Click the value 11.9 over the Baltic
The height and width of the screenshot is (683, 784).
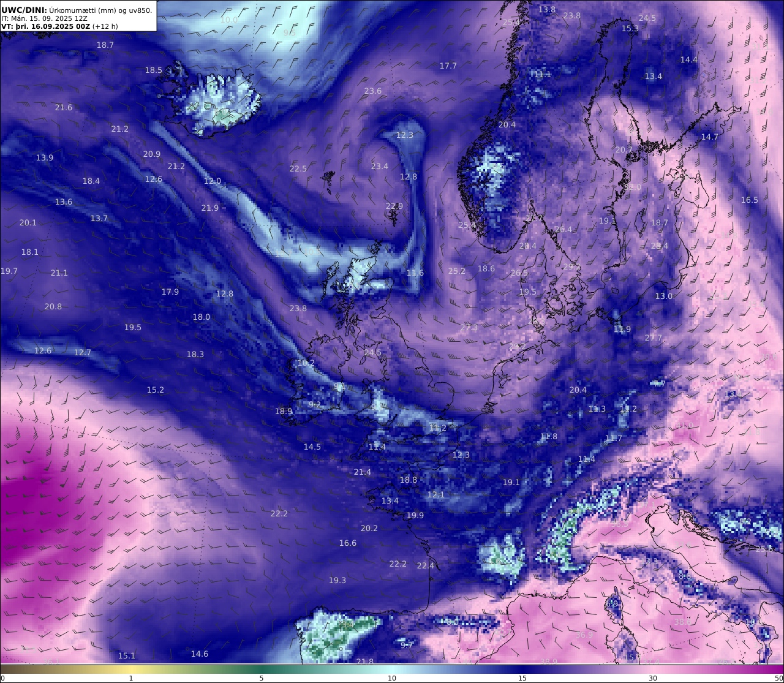click(622, 330)
